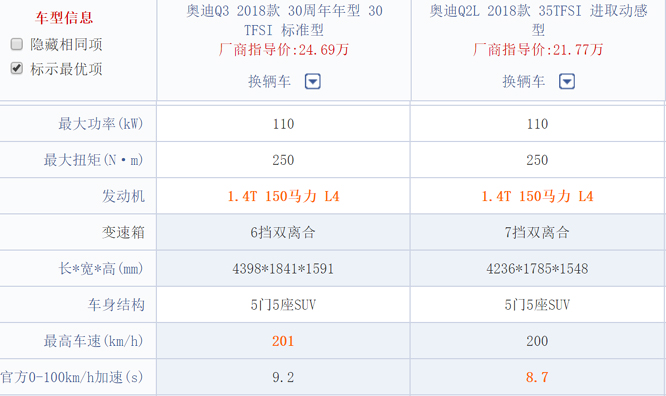Screen dimensions: 666x396
Task: Click the 发动机 row label
Action: [x=123, y=196]
